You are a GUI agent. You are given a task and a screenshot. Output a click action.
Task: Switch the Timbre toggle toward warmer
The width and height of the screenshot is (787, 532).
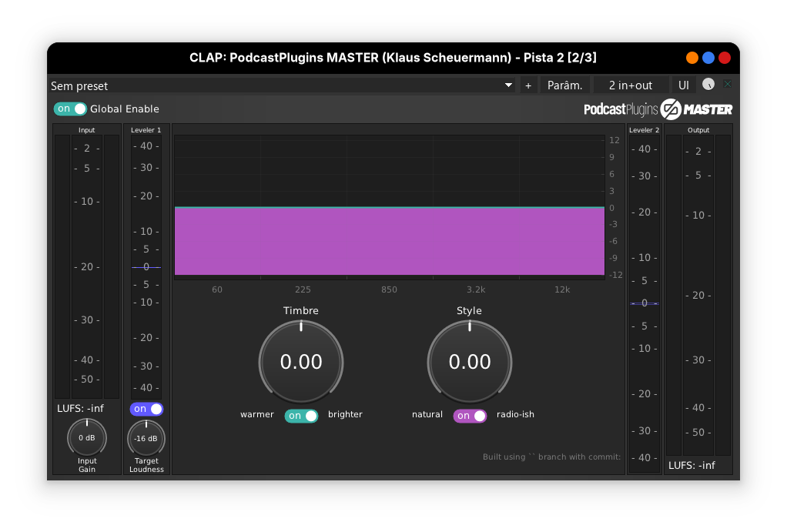(301, 414)
